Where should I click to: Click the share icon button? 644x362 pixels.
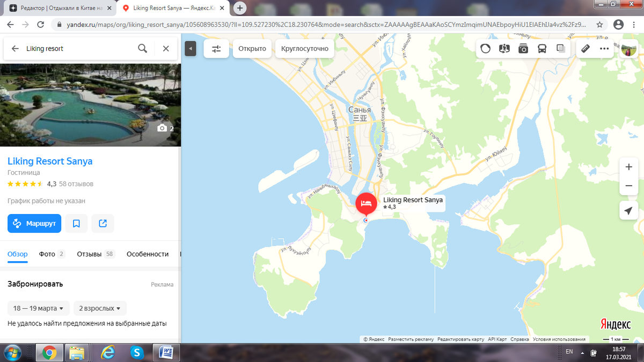tap(103, 223)
